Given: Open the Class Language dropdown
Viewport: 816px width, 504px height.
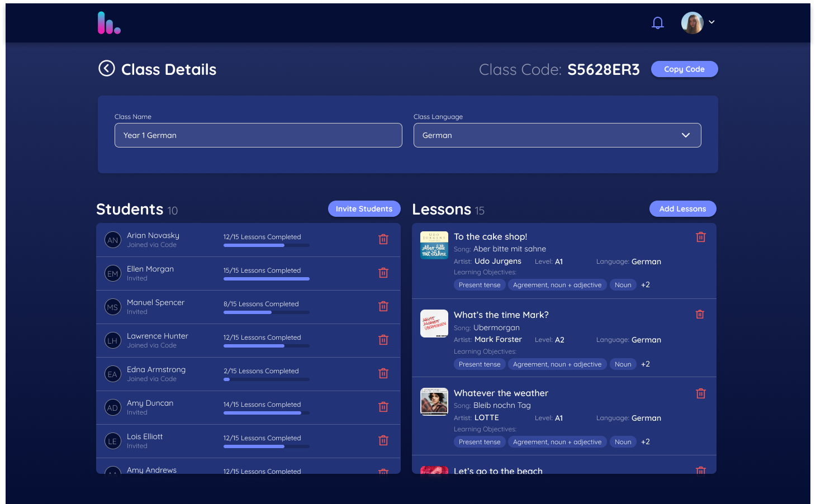Looking at the screenshot, I should [x=557, y=135].
